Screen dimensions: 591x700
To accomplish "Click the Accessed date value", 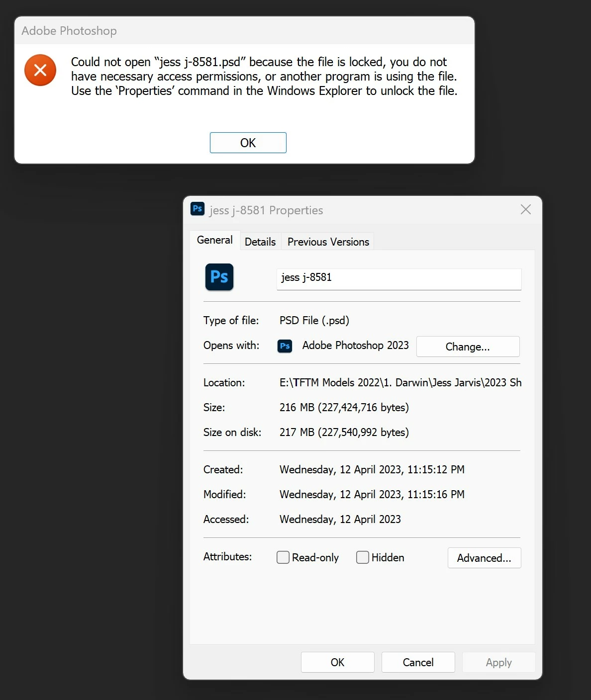I will [x=340, y=519].
